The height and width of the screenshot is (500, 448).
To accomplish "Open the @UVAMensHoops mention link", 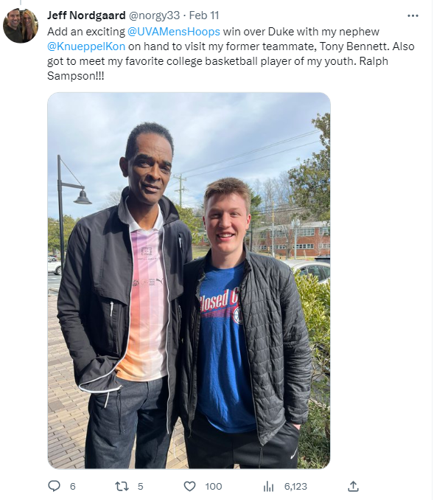I will click(174, 32).
